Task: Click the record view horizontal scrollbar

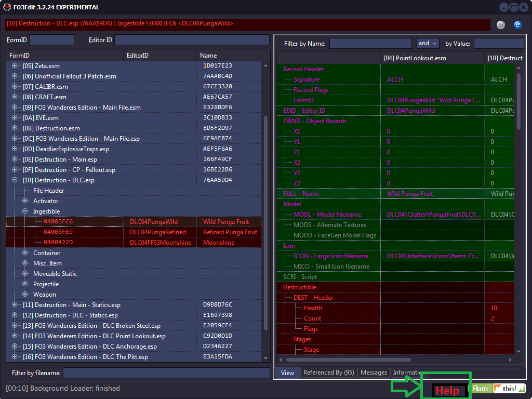Action: point(349,360)
